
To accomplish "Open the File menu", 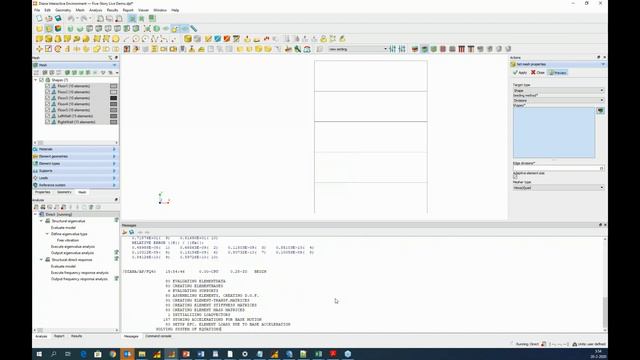I will tap(37, 10).
